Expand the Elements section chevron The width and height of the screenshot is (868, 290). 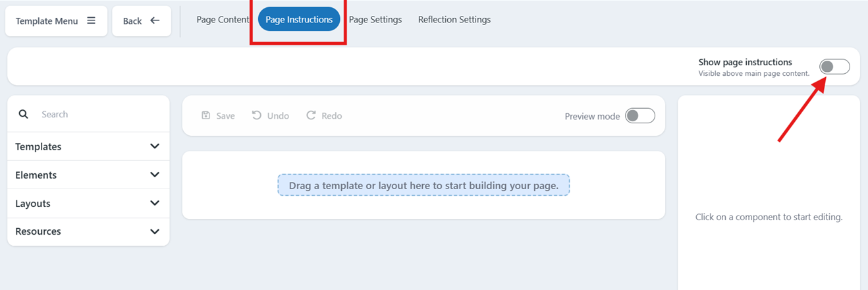click(x=155, y=175)
